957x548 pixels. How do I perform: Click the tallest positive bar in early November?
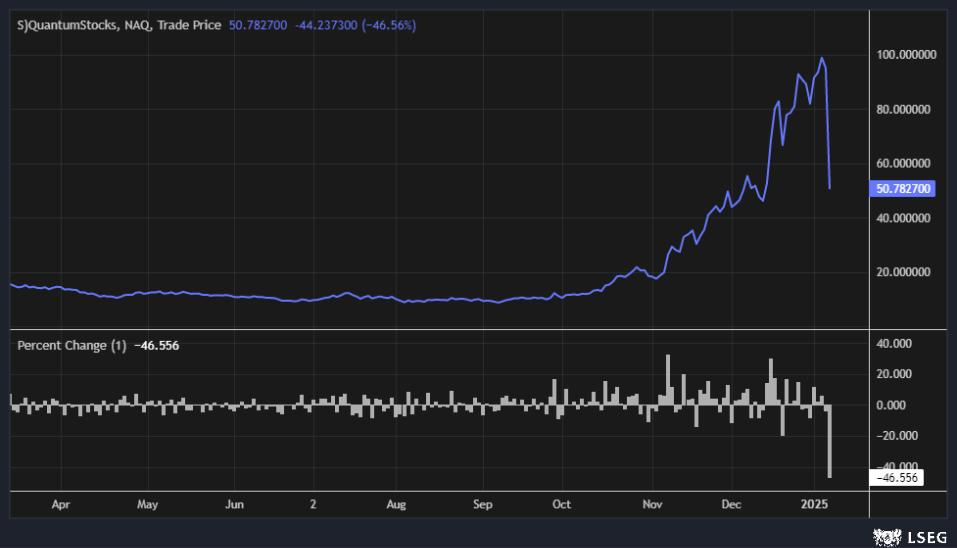coord(668,380)
